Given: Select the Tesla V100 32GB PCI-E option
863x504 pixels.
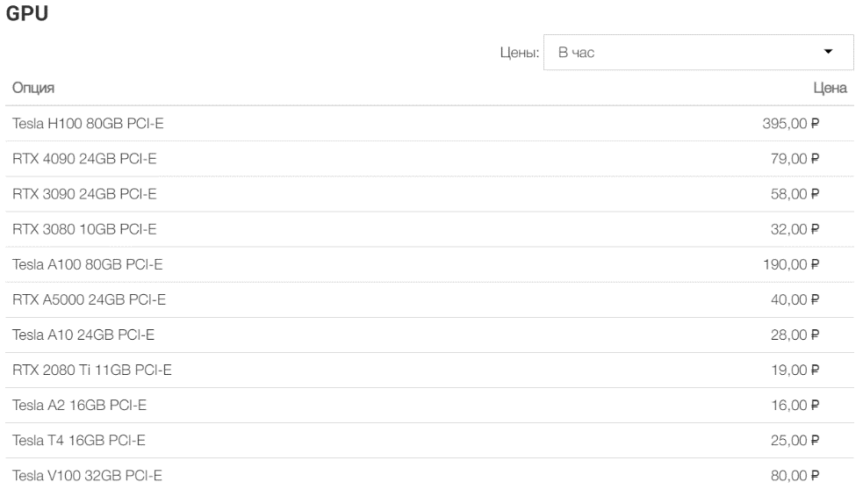Looking at the screenshot, I should pos(87,476).
